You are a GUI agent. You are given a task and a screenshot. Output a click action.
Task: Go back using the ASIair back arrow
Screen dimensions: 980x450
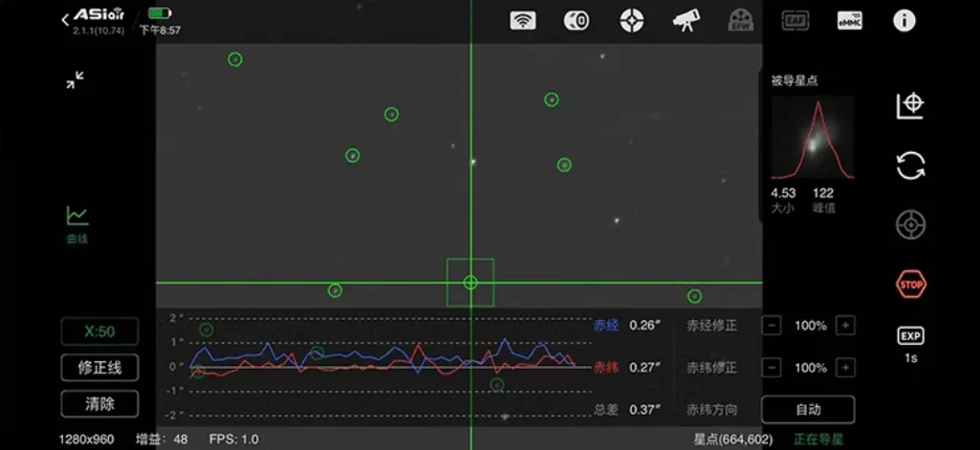click(65, 20)
